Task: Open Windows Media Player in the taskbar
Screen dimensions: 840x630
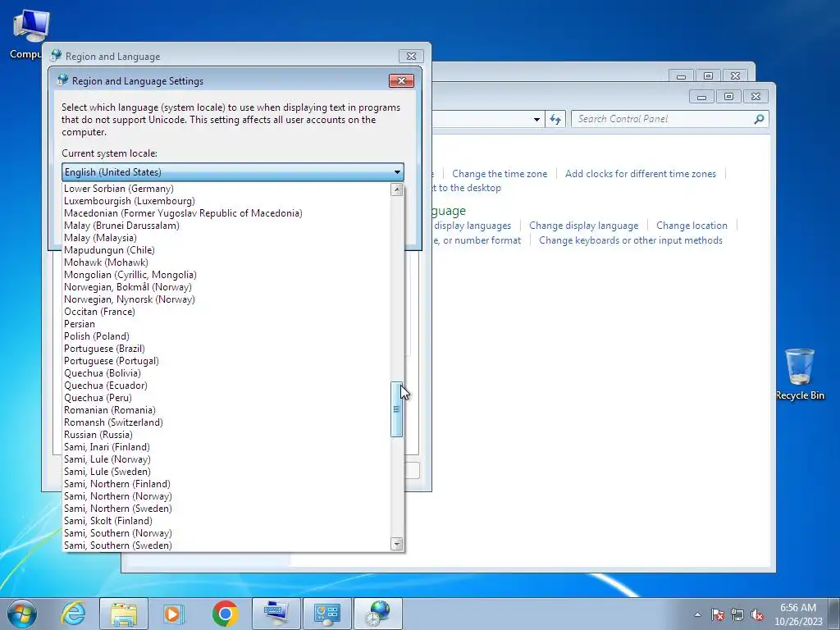Action: pyautogui.click(x=174, y=614)
